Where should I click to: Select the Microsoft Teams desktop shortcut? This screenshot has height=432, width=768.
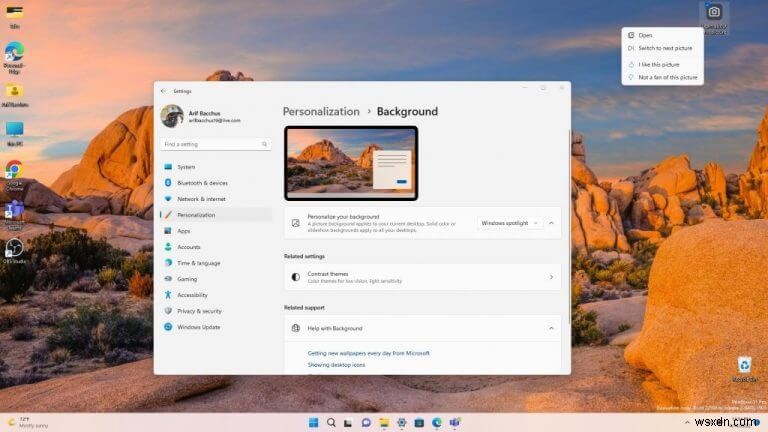click(x=14, y=215)
